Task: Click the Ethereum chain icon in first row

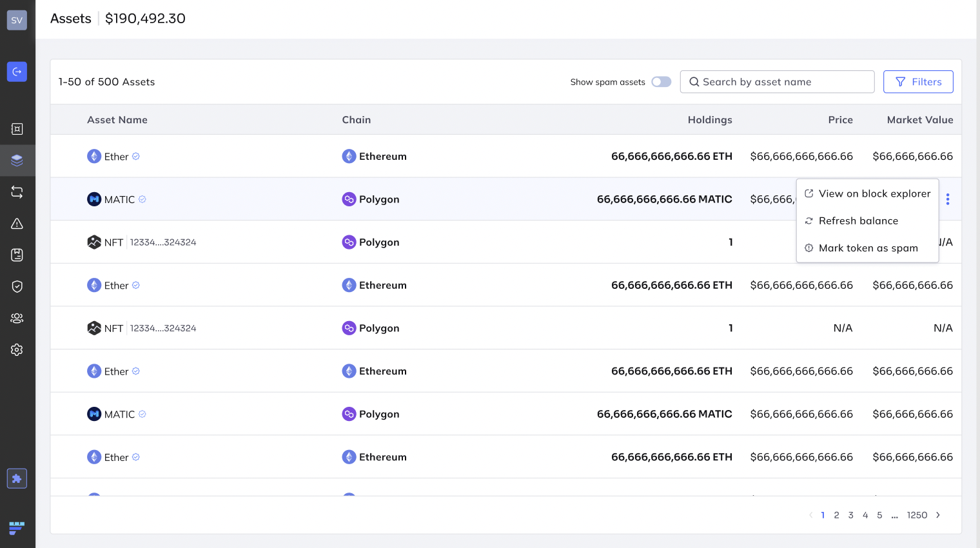Action: pyautogui.click(x=349, y=156)
